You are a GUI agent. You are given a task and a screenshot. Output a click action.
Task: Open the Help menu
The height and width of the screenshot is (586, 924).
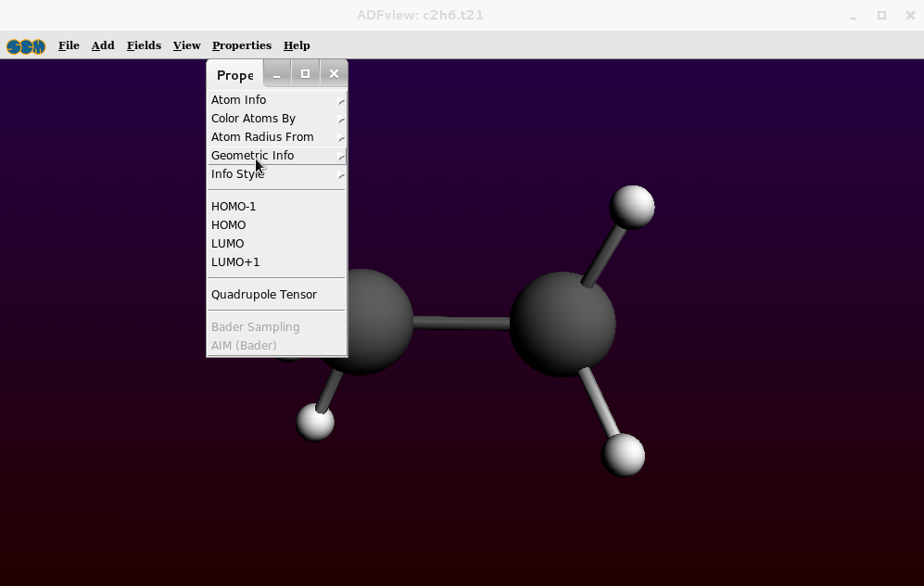click(x=297, y=45)
